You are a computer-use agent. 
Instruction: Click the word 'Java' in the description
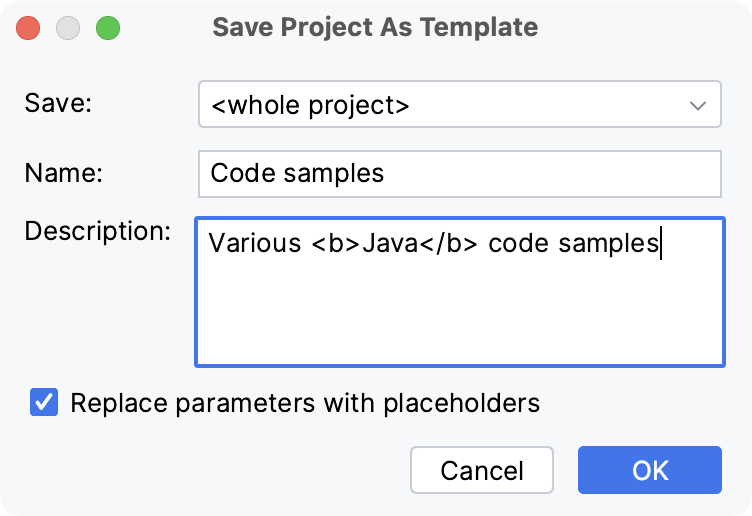388,243
